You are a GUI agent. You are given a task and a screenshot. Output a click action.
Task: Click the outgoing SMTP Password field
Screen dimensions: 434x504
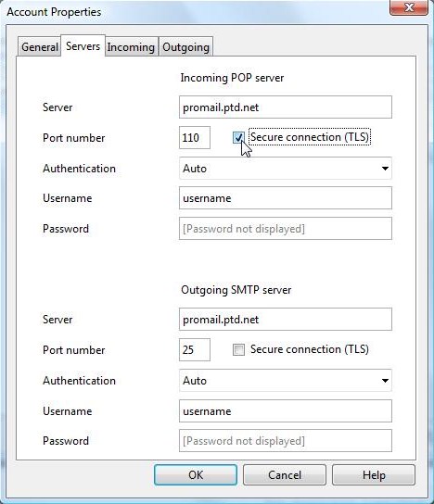(286, 441)
